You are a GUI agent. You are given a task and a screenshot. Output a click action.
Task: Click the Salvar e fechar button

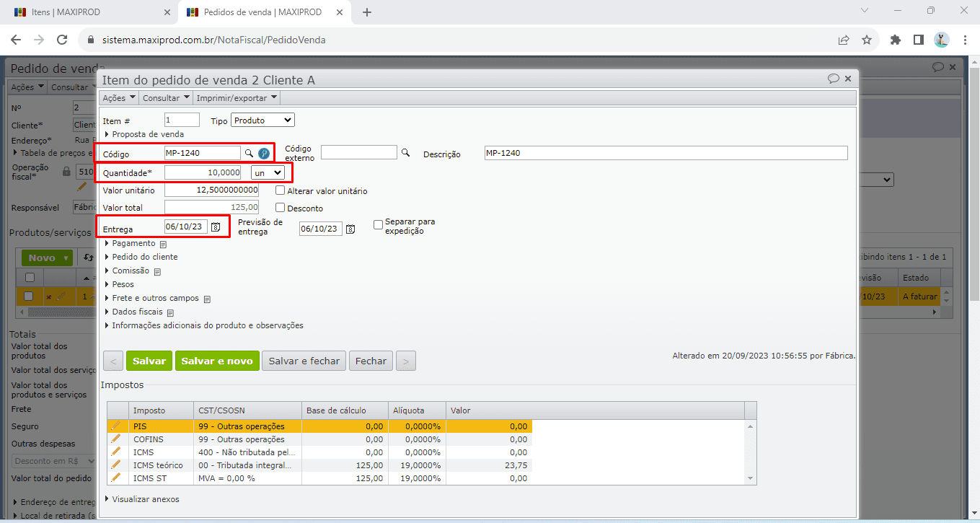point(304,361)
